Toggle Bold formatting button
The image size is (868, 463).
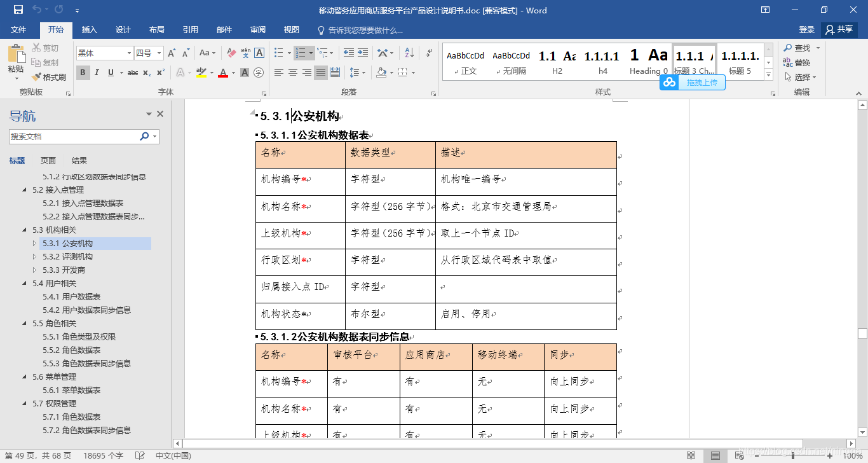pos(83,73)
